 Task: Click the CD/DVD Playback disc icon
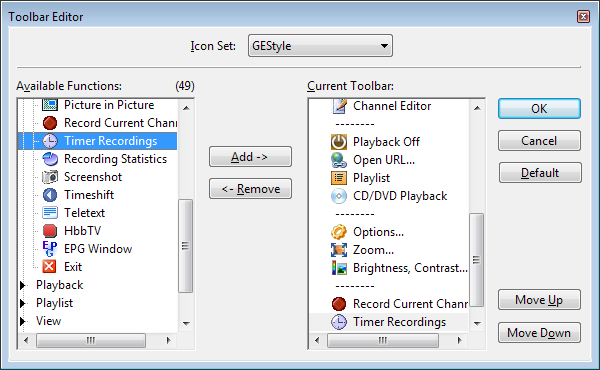[339, 196]
